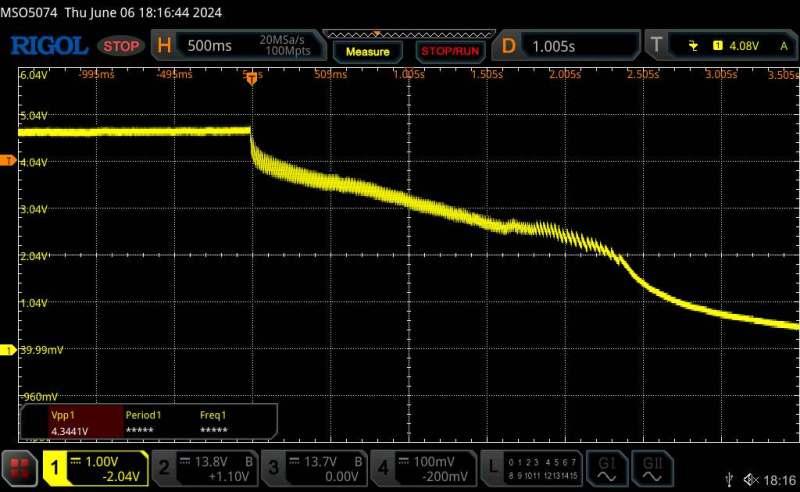The height and width of the screenshot is (492, 800).
Task: Click channel 1 ground offset marker
Action: click(8, 349)
